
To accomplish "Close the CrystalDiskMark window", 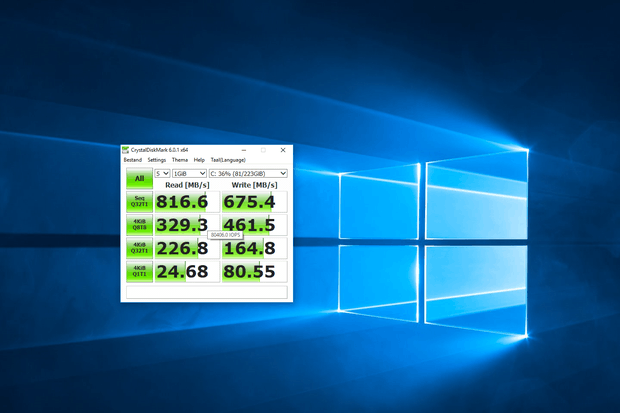I will pos(283,150).
